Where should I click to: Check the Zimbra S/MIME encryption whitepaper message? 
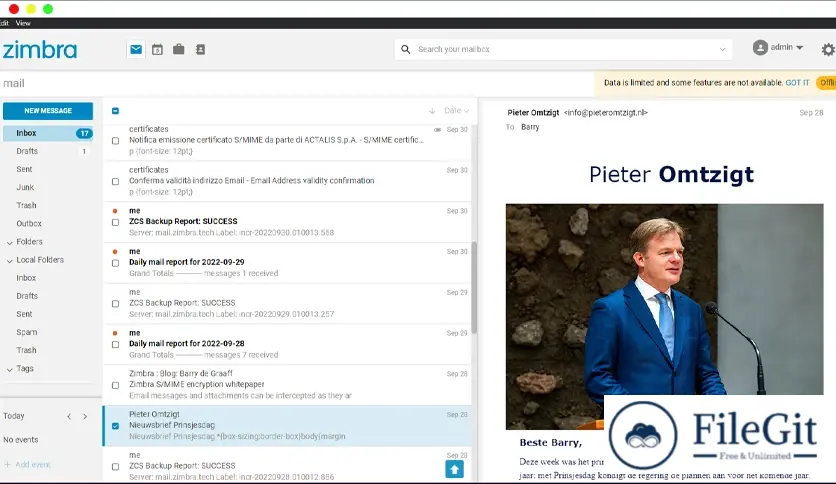pyautogui.click(x=115, y=385)
